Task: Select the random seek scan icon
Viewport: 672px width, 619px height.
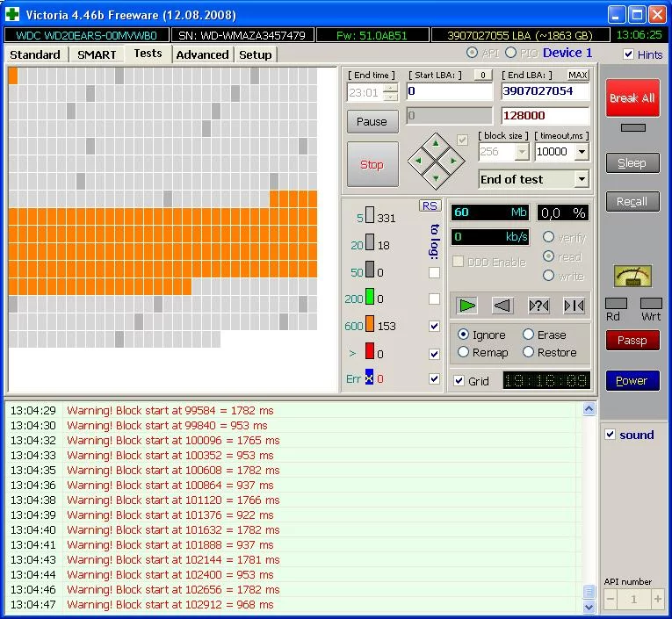Action: coord(538,305)
